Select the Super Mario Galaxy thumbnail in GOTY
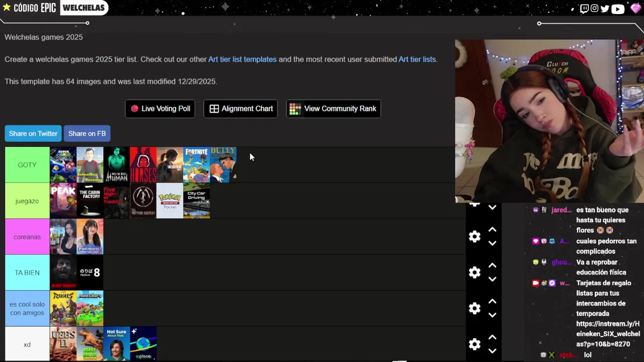Image resolution: width=644 pixels, height=362 pixels. point(63,165)
